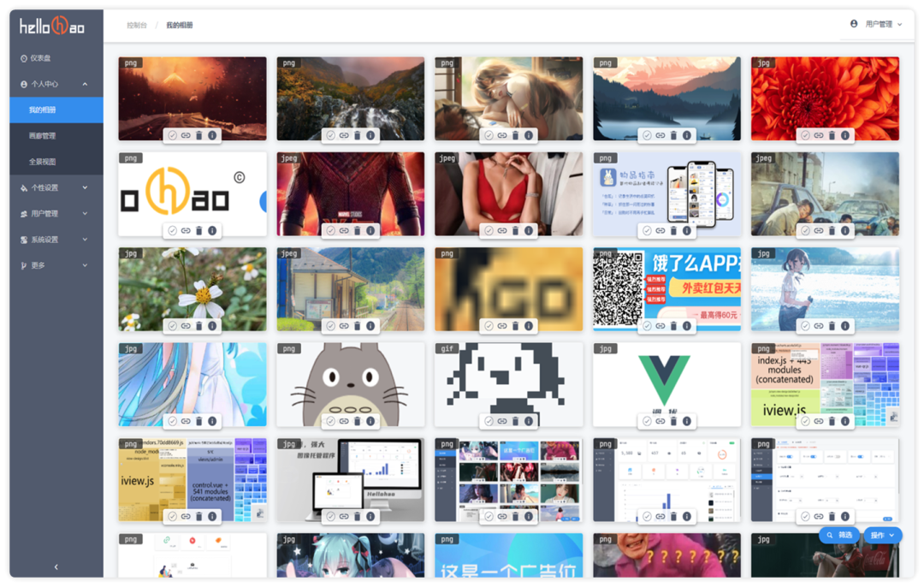Open 画廊管理 in the sidebar
This screenshot has height=587, width=924.
(x=56, y=136)
